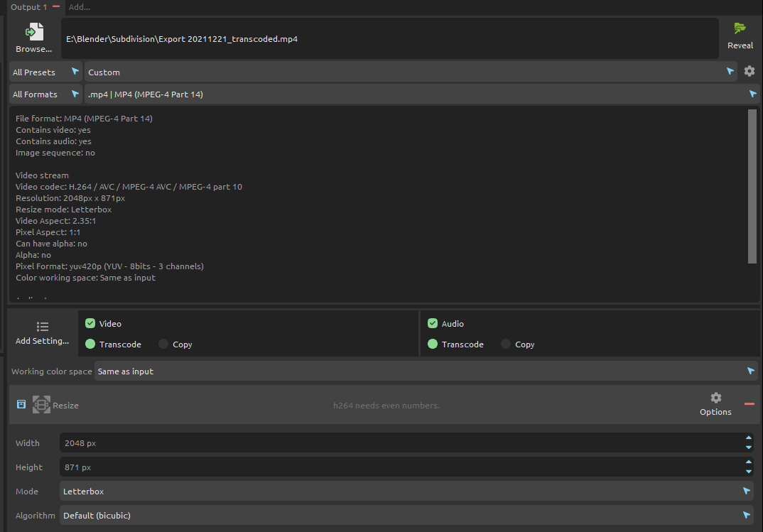Click 'Color working space: Same as input' line

pos(86,278)
